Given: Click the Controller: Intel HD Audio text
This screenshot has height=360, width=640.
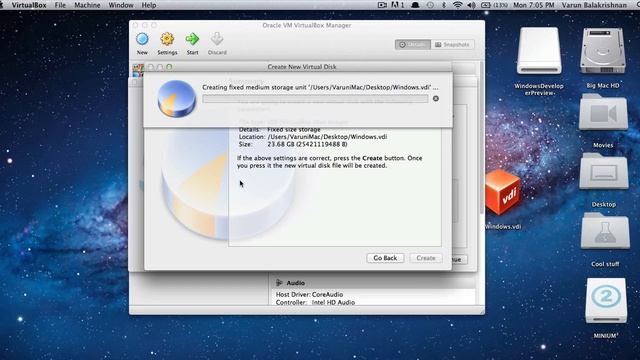Looking at the screenshot, I should coord(315,302).
